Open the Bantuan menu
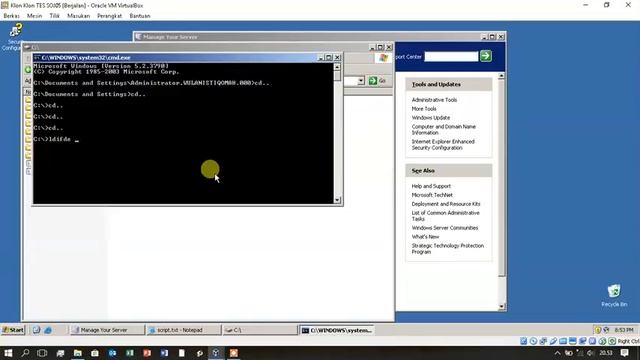The image size is (640, 360). pyautogui.click(x=140, y=16)
